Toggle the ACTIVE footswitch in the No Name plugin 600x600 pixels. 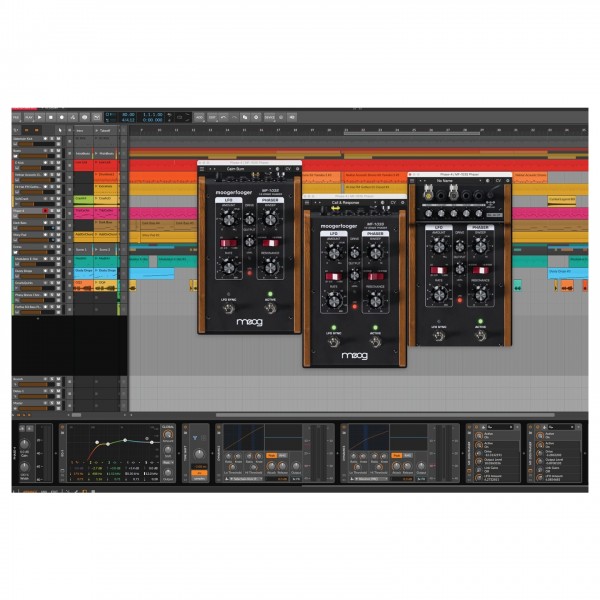pos(480,336)
